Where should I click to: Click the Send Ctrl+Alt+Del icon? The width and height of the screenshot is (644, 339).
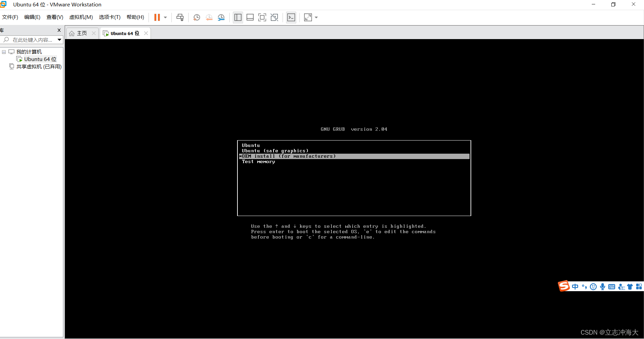[x=180, y=18]
